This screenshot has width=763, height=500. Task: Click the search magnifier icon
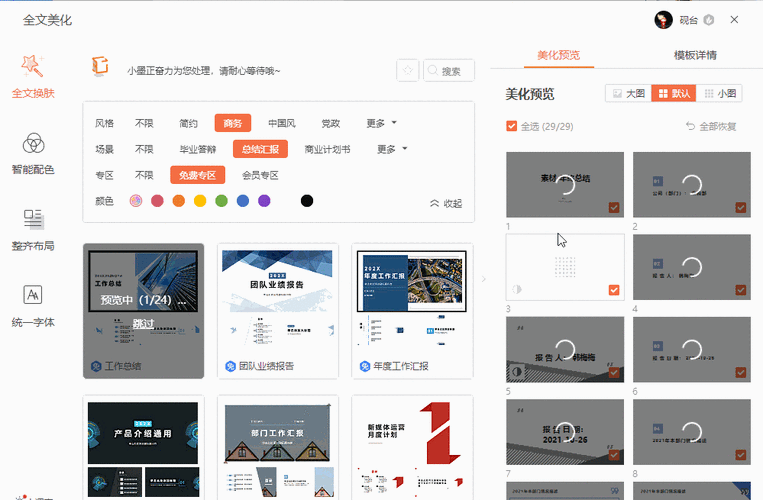432,71
